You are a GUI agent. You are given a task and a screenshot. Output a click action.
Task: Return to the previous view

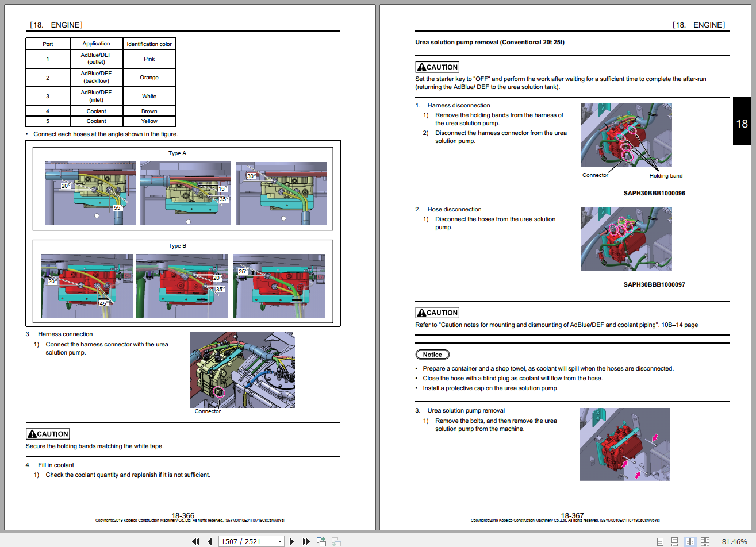(x=321, y=541)
